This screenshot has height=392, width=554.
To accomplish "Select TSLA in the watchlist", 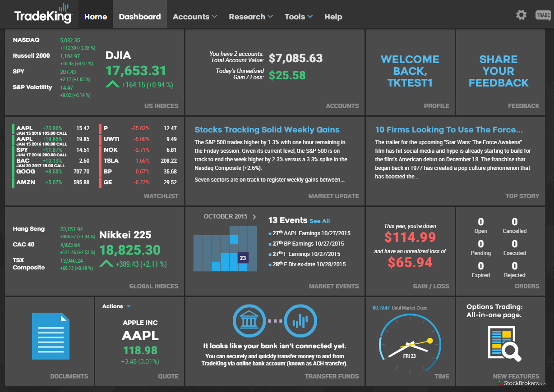I will pos(138,161).
